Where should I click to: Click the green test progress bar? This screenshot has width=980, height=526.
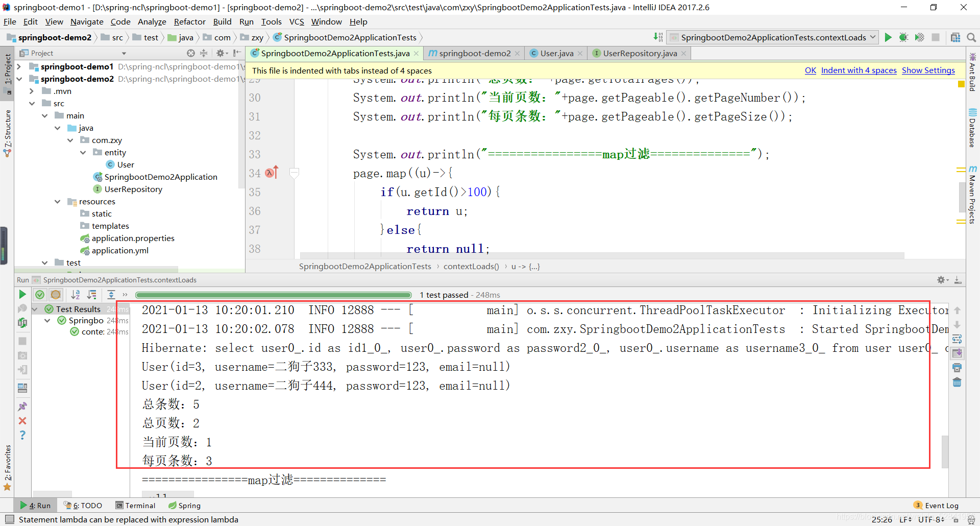(274, 295)
